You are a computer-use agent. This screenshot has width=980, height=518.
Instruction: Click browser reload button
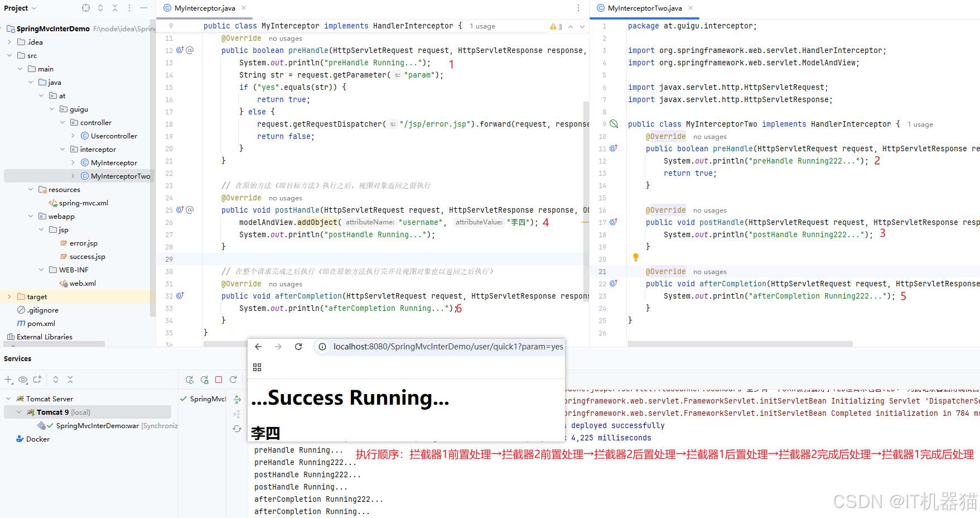point(298,347)
